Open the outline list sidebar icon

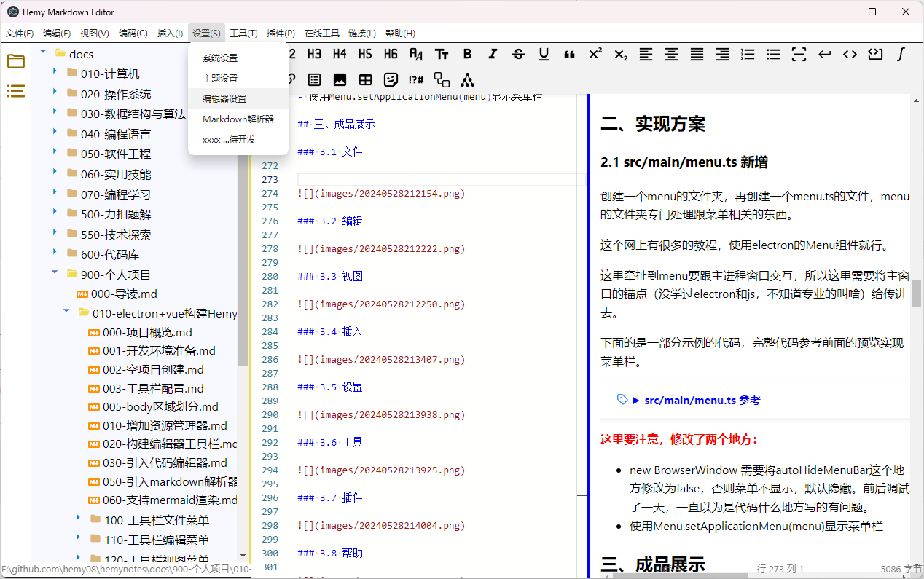coord(16,91)
